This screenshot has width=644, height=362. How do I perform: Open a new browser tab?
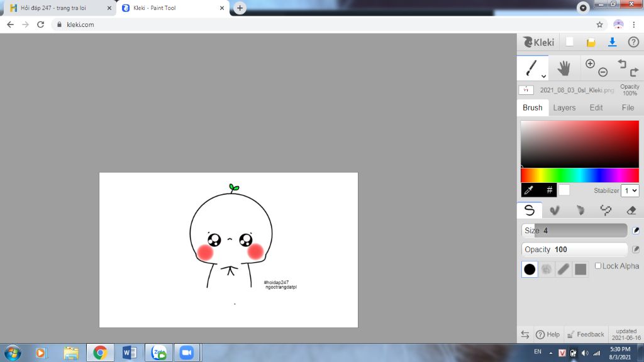(x=240, y=8)
